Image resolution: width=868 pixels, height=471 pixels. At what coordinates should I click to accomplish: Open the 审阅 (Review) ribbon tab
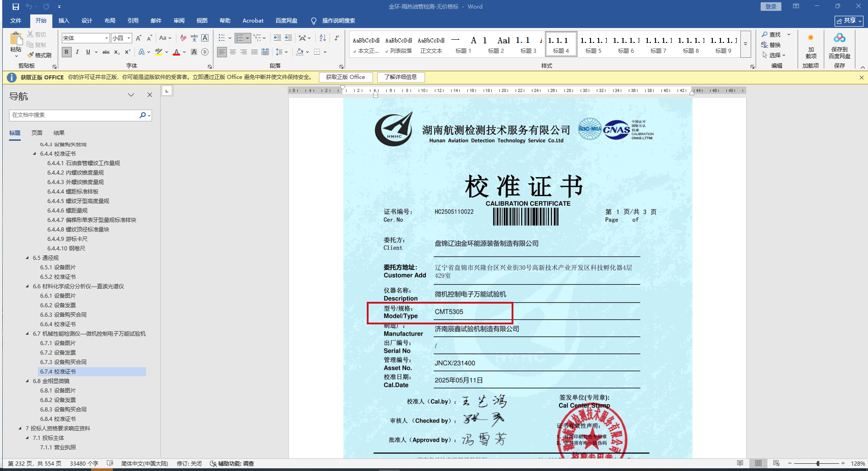coord(179,21)
